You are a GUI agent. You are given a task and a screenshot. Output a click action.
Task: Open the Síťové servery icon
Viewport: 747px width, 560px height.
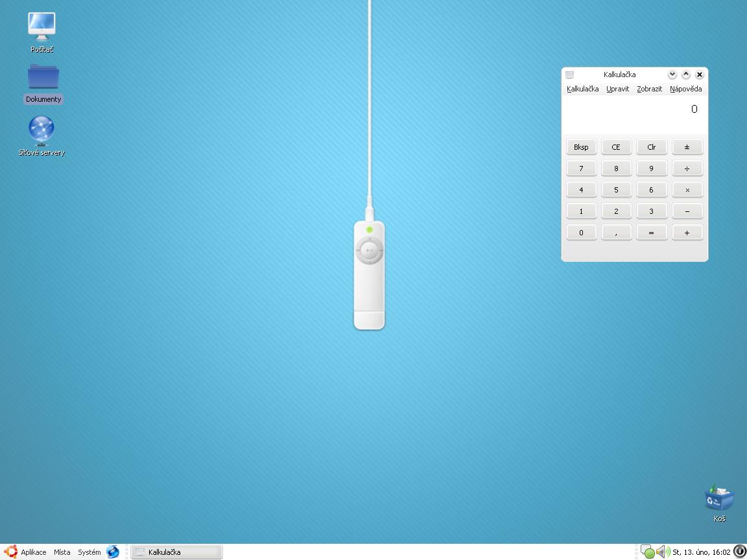(x=41, y=135)
